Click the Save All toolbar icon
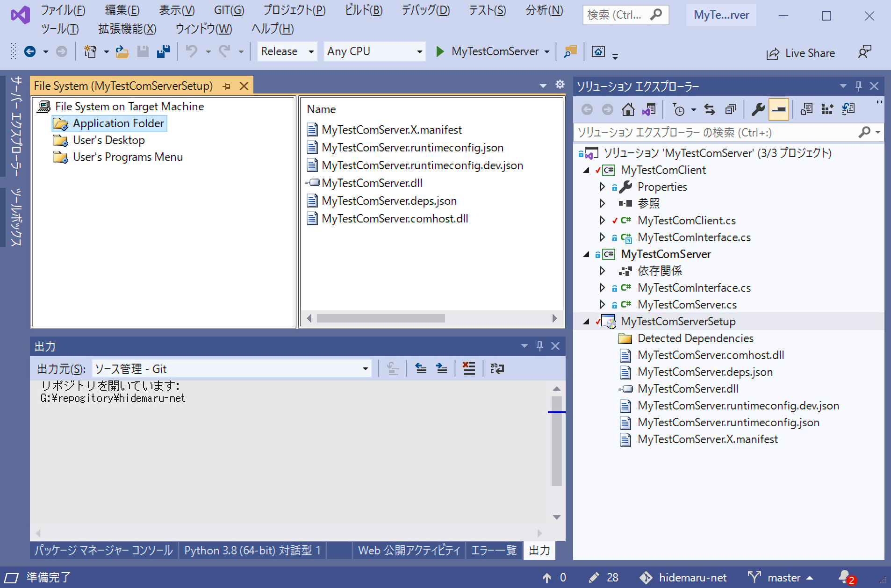891x588 pixels. tap(163, 51)
